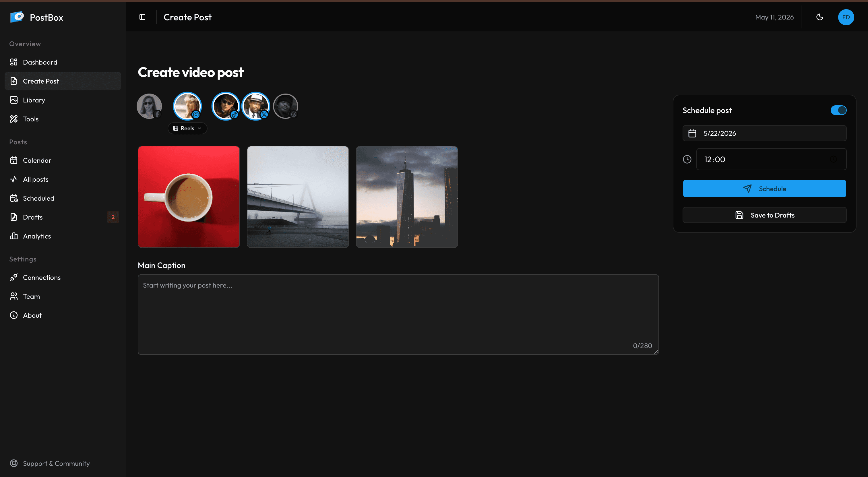Click the Dashboard grid icon
The image size is (868, 477).
coord(14,62)
